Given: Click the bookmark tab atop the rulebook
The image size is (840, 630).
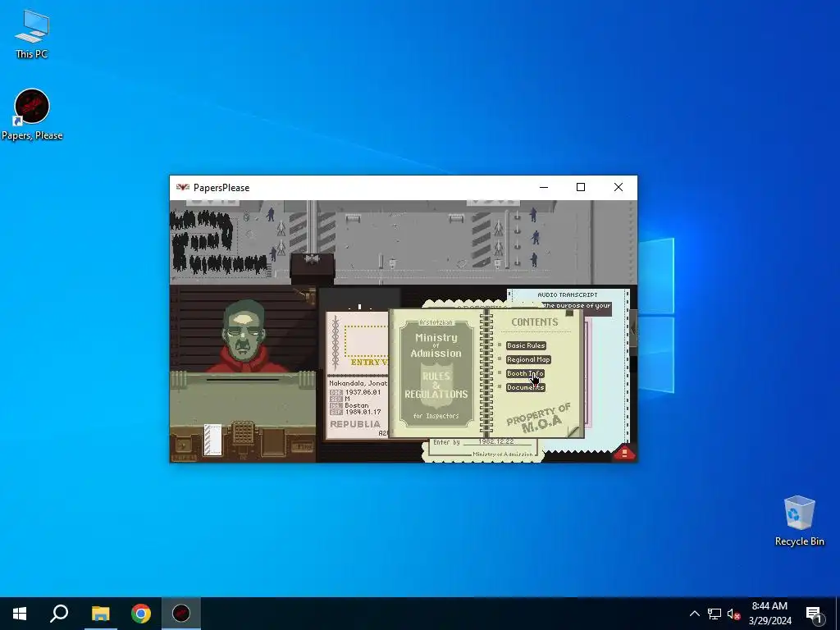Looking at the screenshot, I should pos(569,313).
